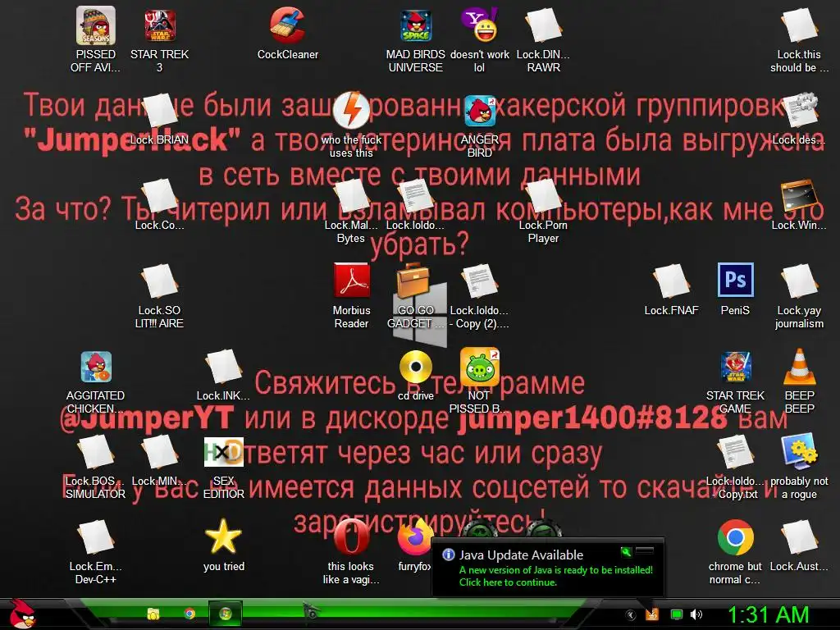This screenshot has width=840, height=630.
Task: Open the Angry Bird start button
Action: (x=22, y=614)
